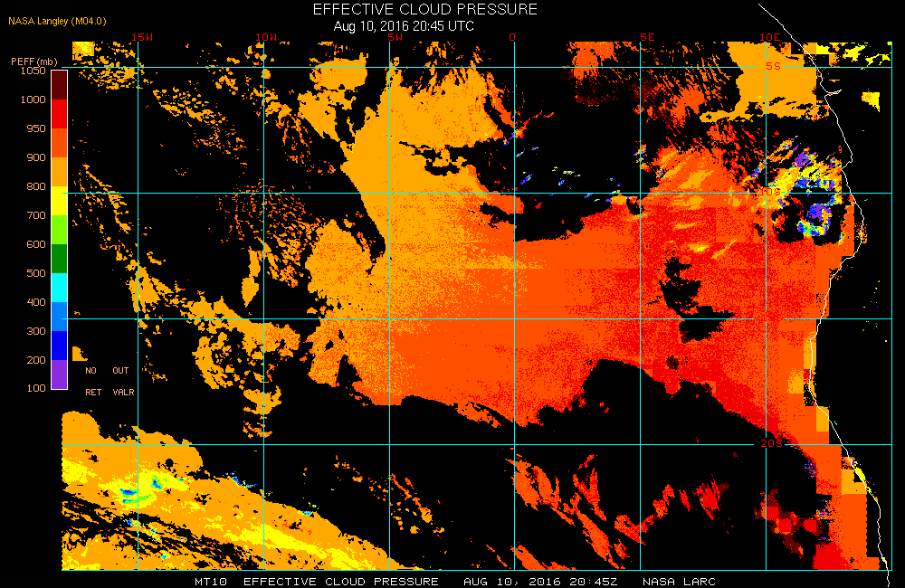This screenshot has width=905, height=588.
Task: Click the 1050 value on the pressure scale
Action: pos(33,71)
